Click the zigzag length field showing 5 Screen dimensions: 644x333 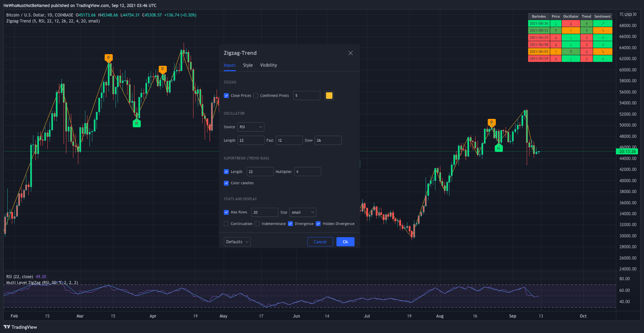click(x=307, y=96)
